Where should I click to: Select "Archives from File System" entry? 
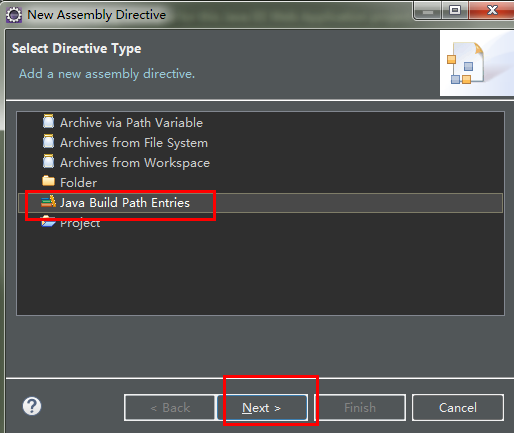coord(134,143)
